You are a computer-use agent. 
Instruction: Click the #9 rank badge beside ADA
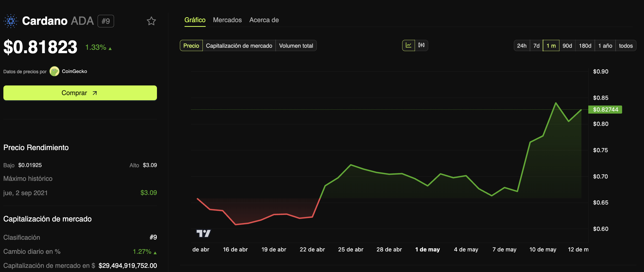click(x=106, y=21)
